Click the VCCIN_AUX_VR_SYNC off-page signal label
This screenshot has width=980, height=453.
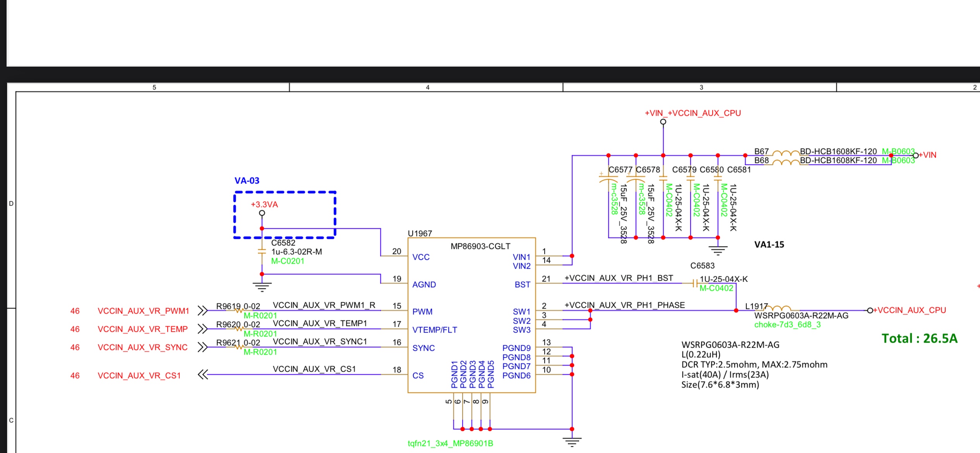[142, 347]
